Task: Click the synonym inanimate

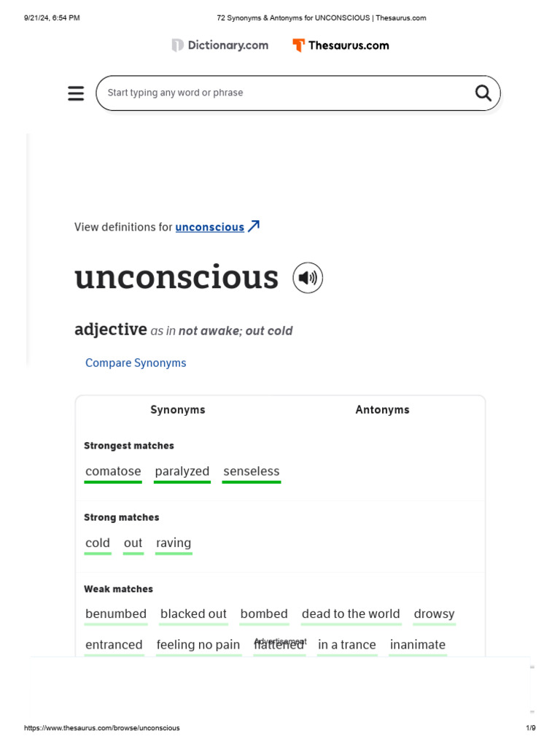Action: [418, 645]
